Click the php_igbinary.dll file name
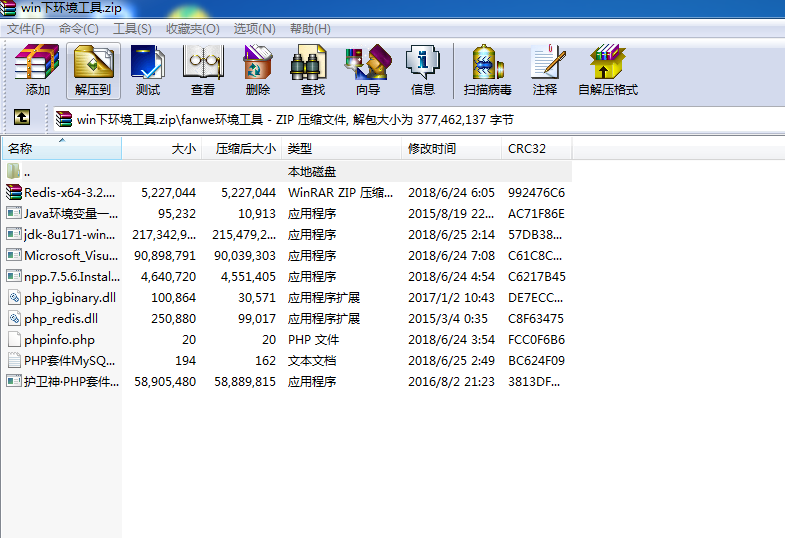 70,298
